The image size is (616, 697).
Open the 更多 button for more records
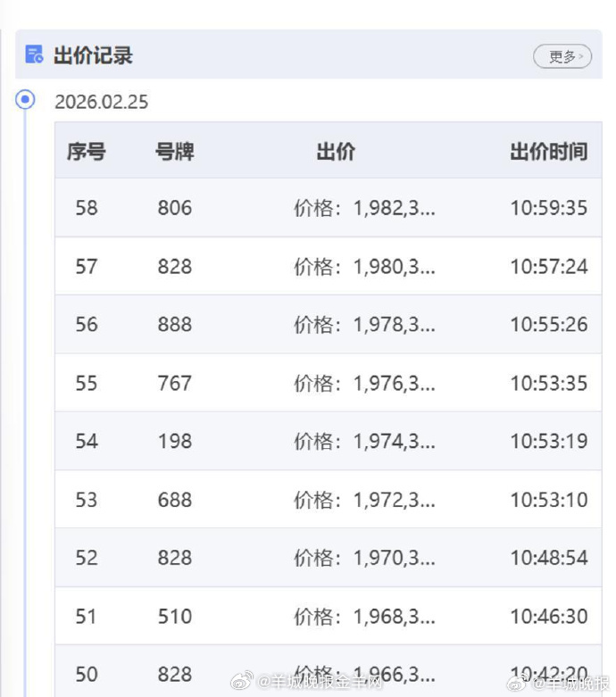pyautogui.click(x=562, y=56)
